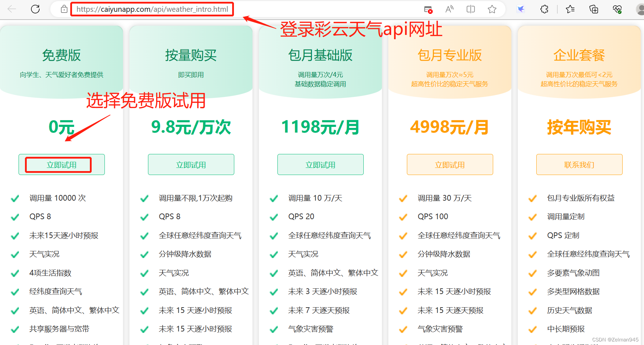Image resolution: width=644 pixels, height=345 pixels.
Task: Click 立即试用 under 9.8元/万次 plan
Action: pos(191,165)
